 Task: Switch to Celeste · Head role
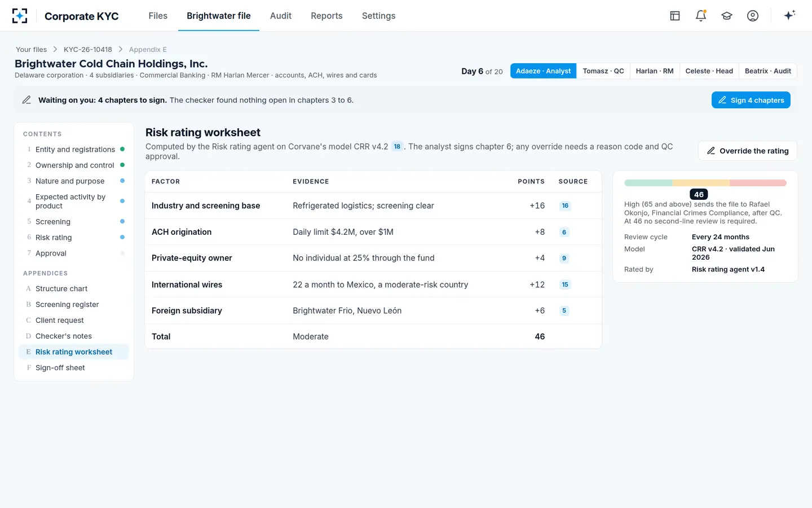709,71
